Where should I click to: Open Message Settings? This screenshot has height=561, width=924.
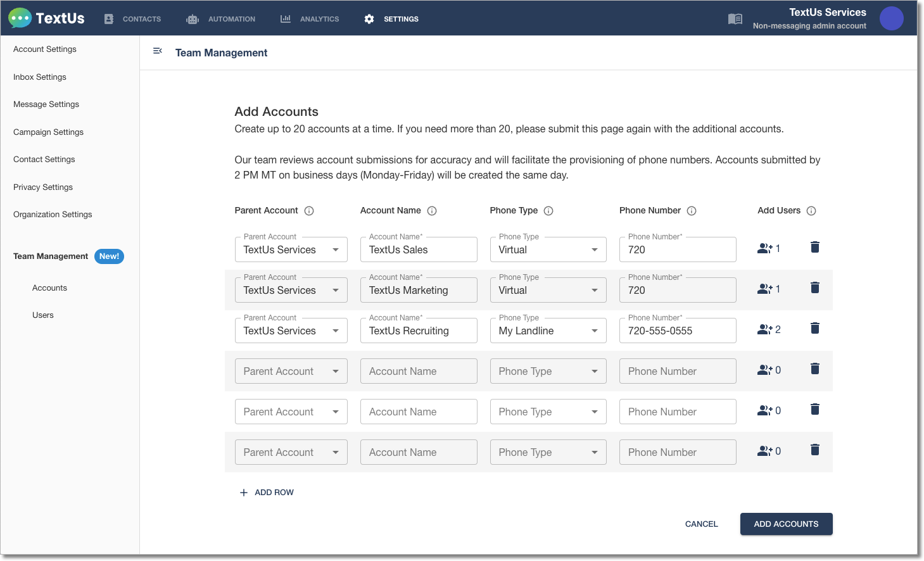click(46, 104)
